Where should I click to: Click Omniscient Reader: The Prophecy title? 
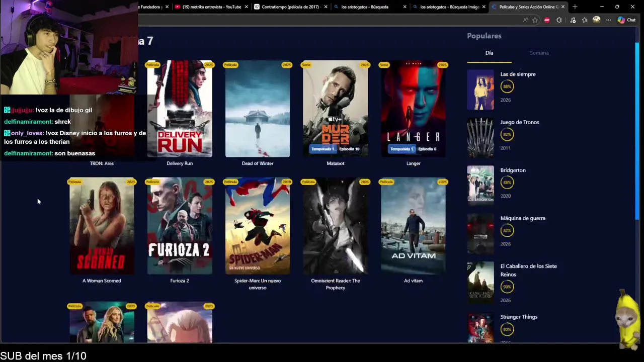coord(336,284)
